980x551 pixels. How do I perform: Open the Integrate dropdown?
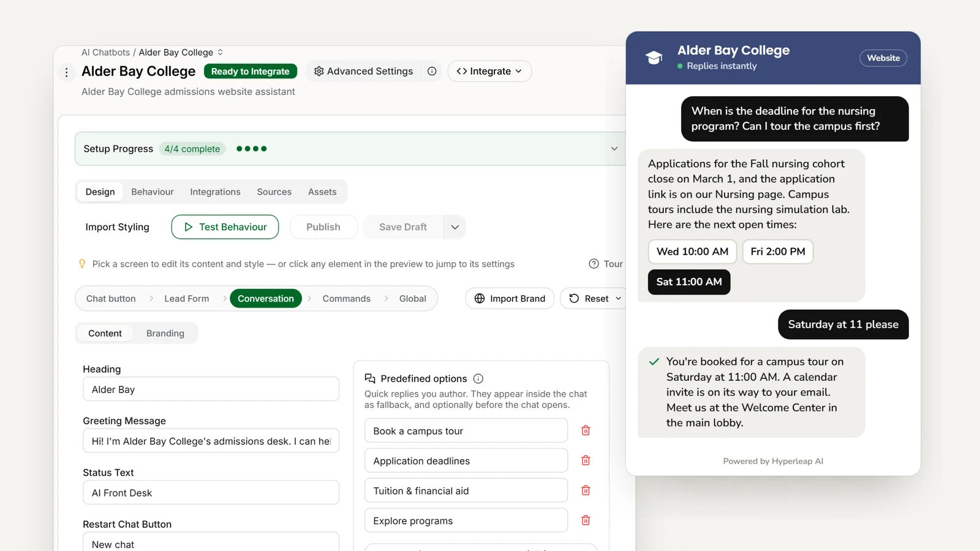point(489,71)
